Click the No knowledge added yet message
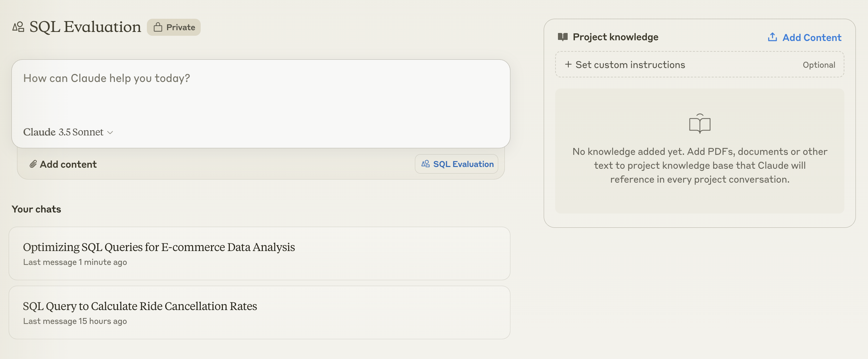This screenshot has width=868, height=359. [700, 165]
